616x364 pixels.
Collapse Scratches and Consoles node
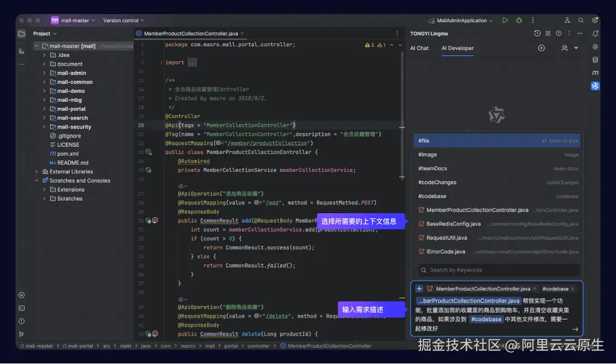(x=37, y=181)
